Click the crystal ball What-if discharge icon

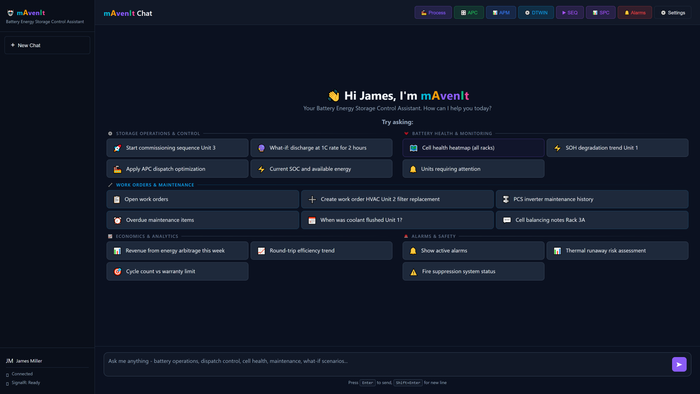pyautogui.click(x=261, y=148)
